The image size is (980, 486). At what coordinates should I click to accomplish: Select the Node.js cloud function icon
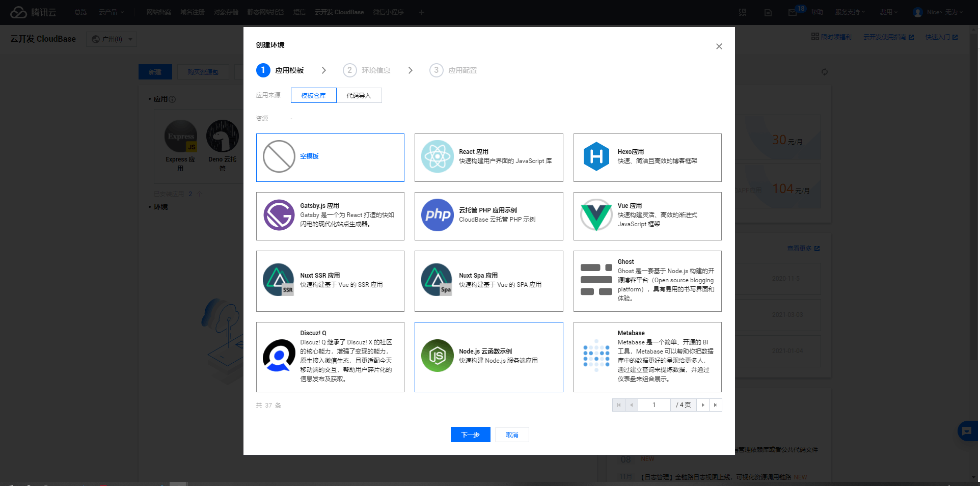[437, 356]
